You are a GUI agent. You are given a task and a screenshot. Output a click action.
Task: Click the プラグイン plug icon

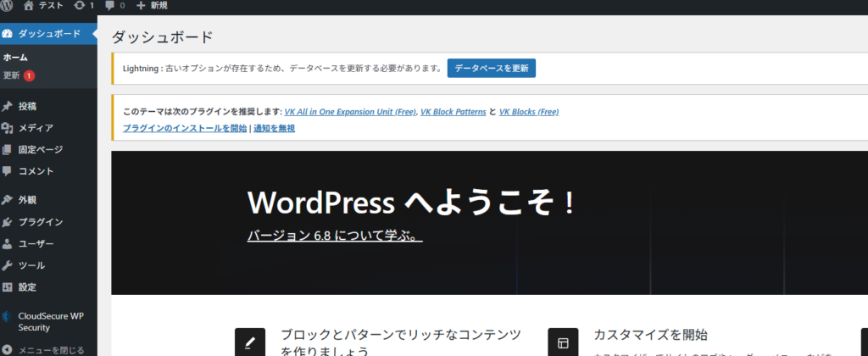(x=7, y=222)
